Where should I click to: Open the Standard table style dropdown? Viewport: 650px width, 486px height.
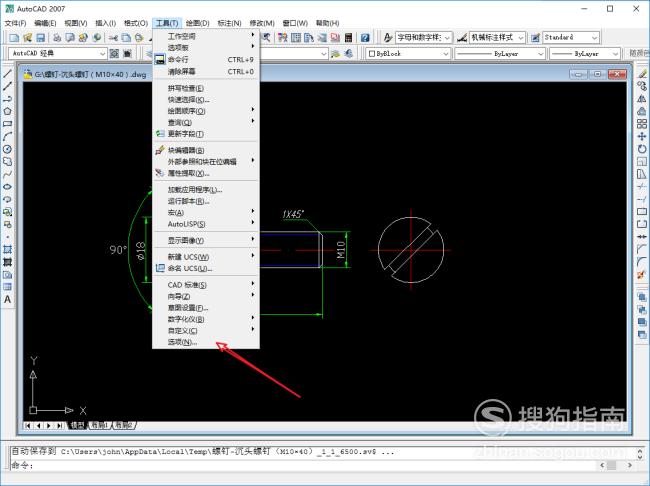(571, 38)
